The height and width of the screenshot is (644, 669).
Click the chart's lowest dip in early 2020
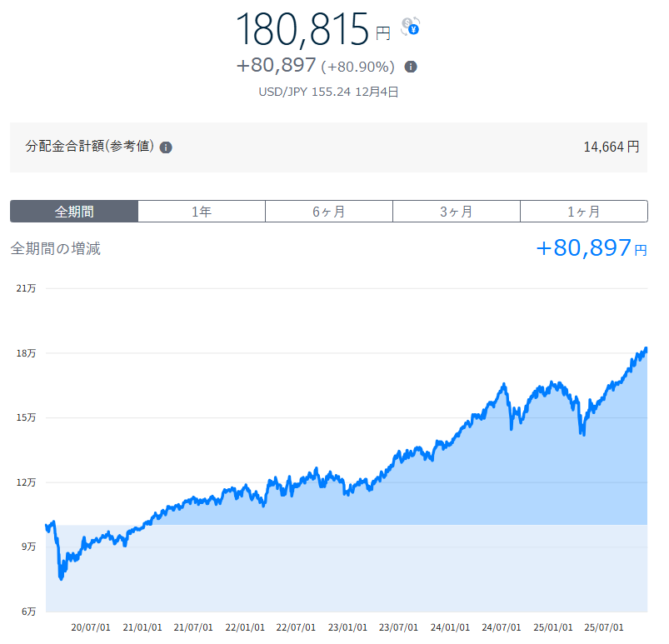(61, 577)
